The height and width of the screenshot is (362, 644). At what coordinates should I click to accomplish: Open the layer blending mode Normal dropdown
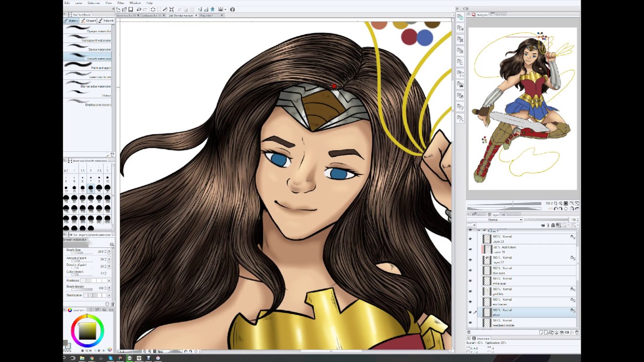point(495,220)
